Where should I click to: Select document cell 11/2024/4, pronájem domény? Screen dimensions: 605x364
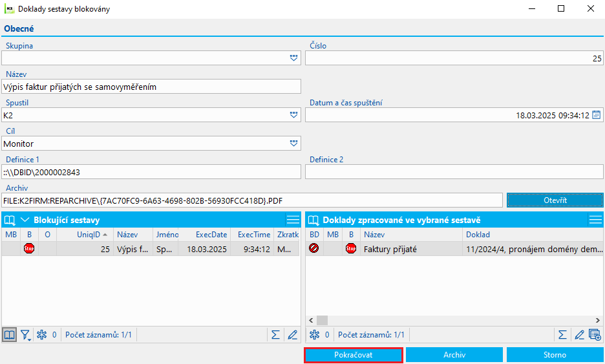[x=533, y=249]
